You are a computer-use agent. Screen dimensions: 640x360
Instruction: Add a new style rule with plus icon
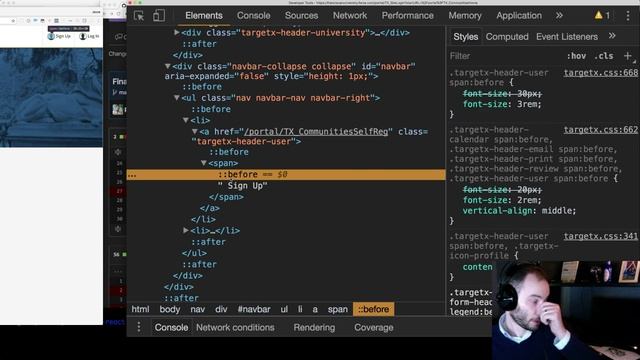[628, 56]
